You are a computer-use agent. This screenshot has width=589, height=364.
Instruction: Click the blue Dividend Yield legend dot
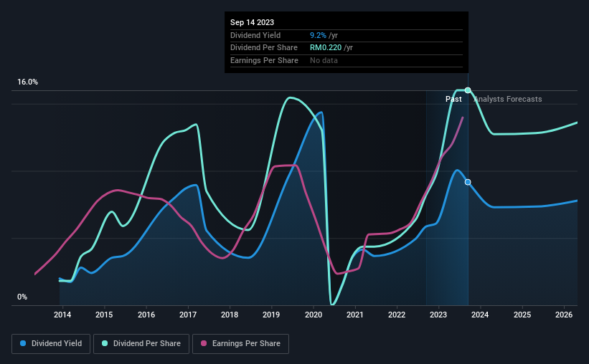(x=23, y=343)
